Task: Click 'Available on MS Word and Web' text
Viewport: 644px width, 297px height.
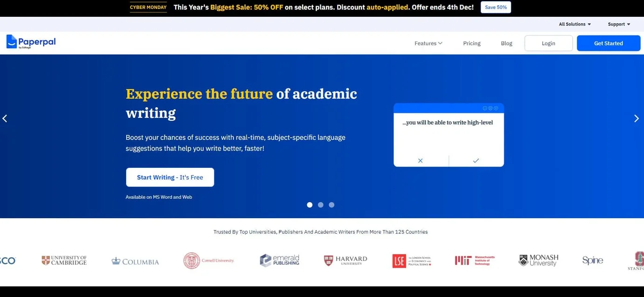Action: coord(159,197)
